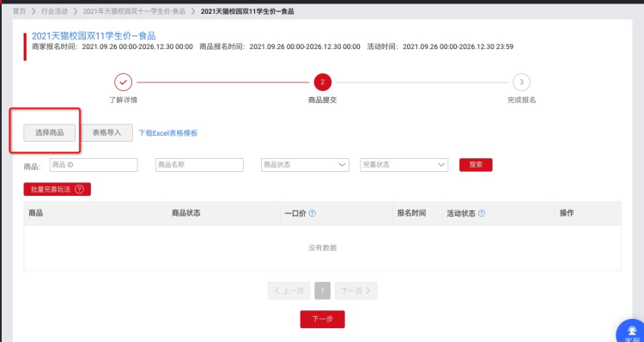
Task: Open the 完善状态 dropdown
Action: click(404, 165)
